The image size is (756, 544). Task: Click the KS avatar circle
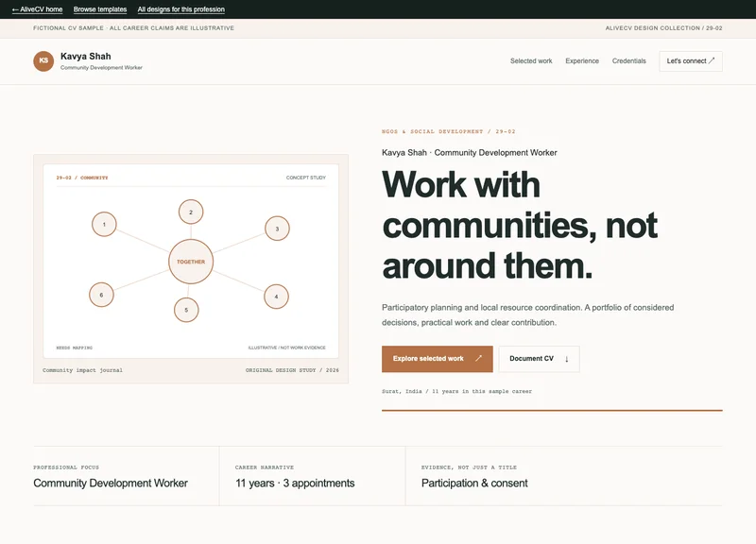click(43, 60)
